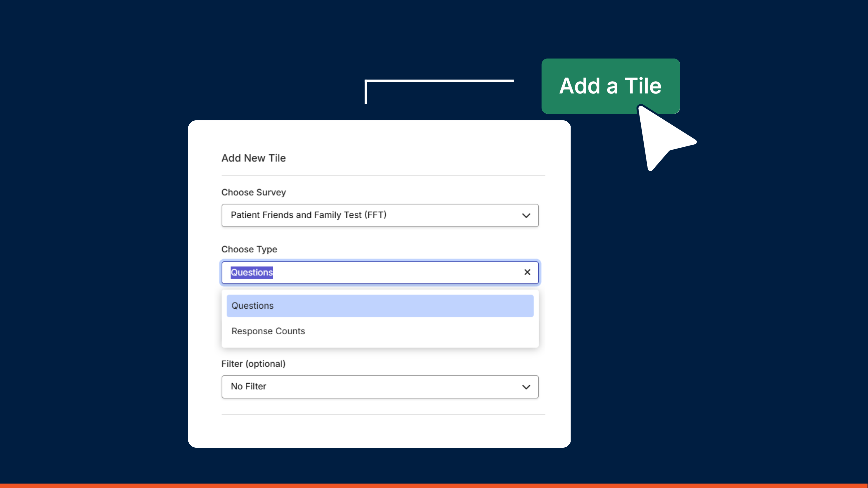Image resolution: width=868 pixels, height=488 pixels.
Task: Click the Choose Type label
Action: [249, 250]
